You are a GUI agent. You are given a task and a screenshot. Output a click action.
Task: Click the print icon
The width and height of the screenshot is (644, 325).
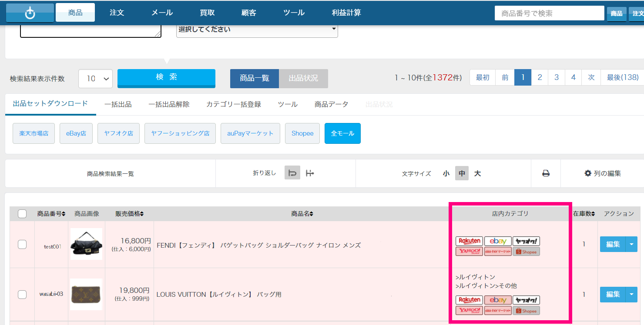546,173
